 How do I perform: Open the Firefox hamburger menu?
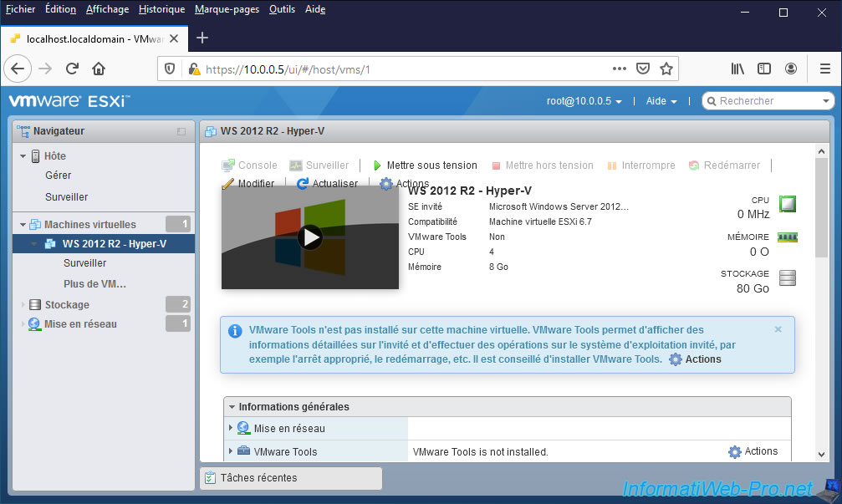click(825, 69)
